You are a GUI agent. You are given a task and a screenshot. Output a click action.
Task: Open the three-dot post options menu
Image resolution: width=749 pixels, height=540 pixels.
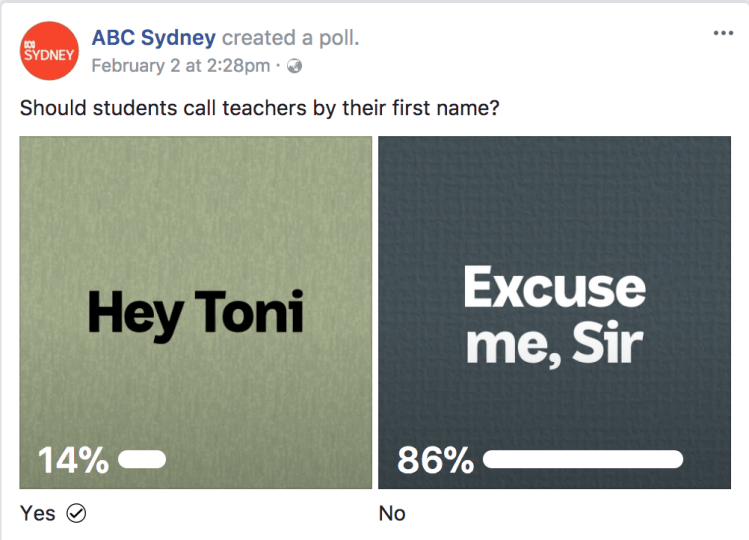(x=723, y=33)
